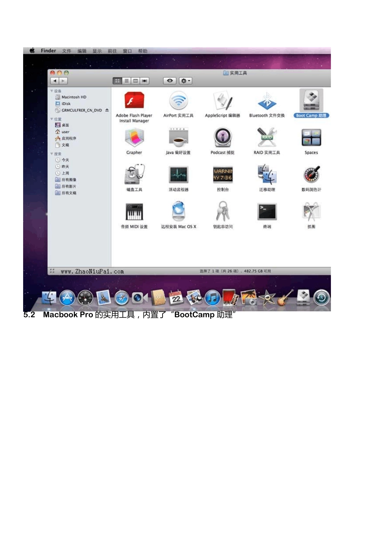
Task: Open the RAID utility icon
Action: click(267, 138)
